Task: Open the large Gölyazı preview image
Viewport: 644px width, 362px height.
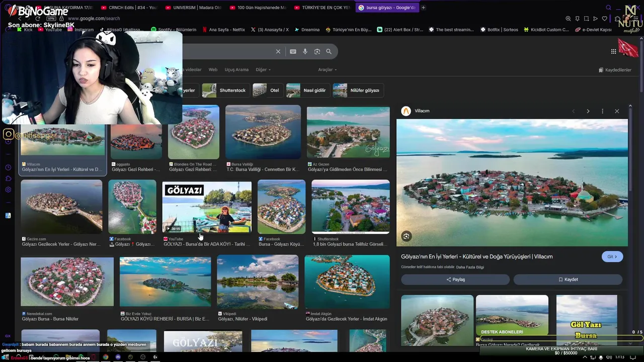Action: point(512,183)
